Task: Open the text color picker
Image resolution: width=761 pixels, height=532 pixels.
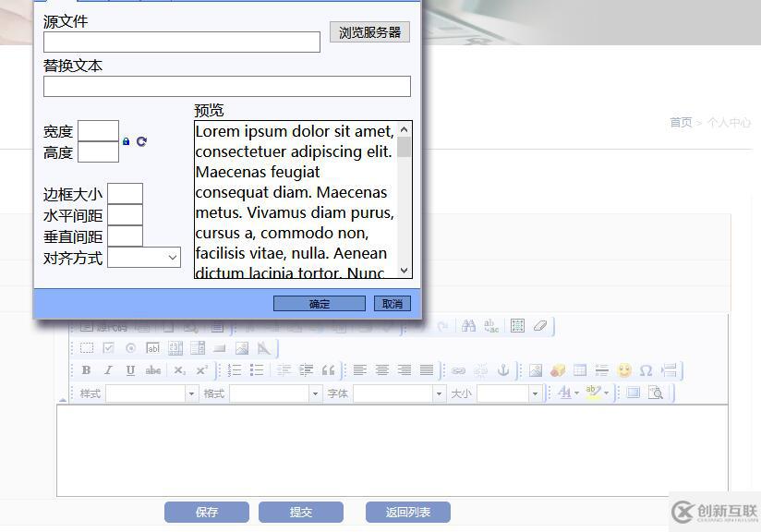Action: [568, 393]
